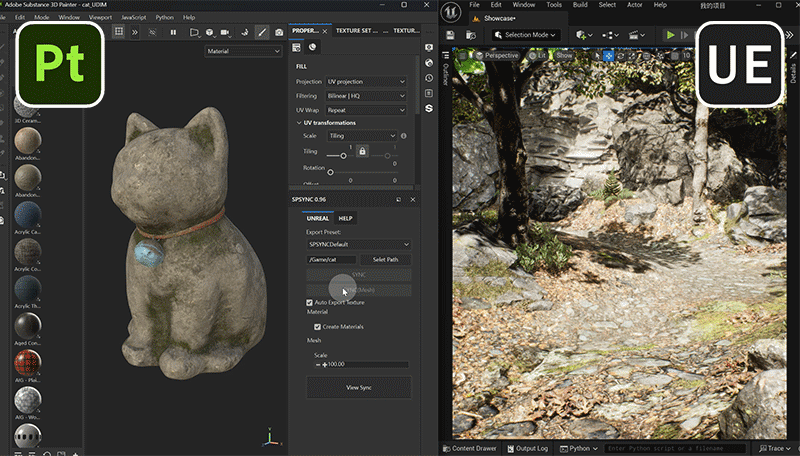Open the Selection Mode dropdown in Unreal
Image resolution: width=800 pixels, height=456 pixels.
click(526, 35)
